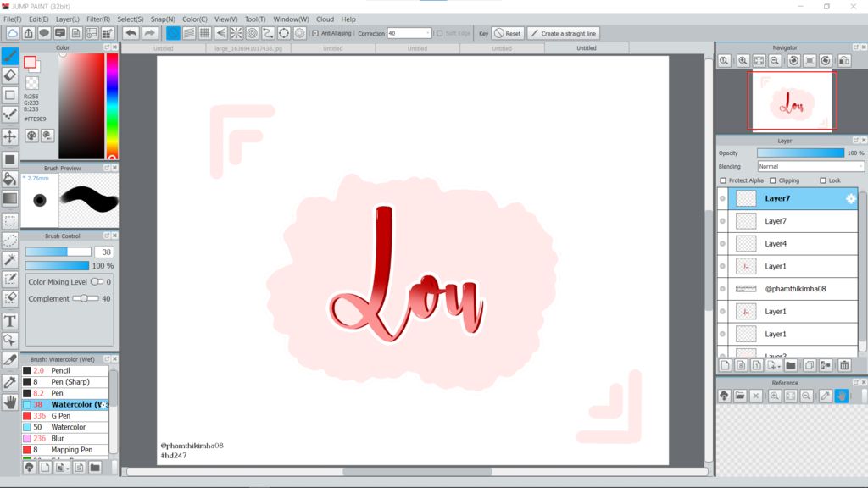Viewport: 868px width, 488px height.
Task: Click the palette icon in Color panel
Action: coord(31,135)
